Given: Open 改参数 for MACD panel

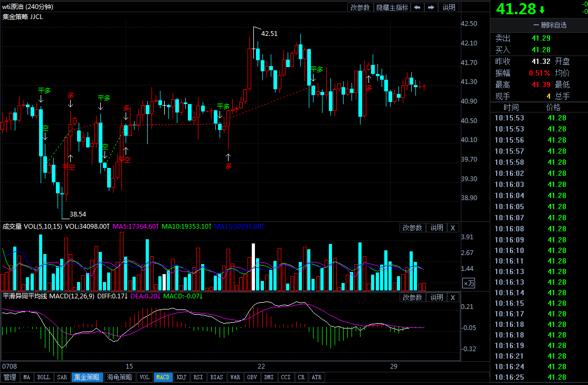Looking at the screenshot, I should coord(412,297).
